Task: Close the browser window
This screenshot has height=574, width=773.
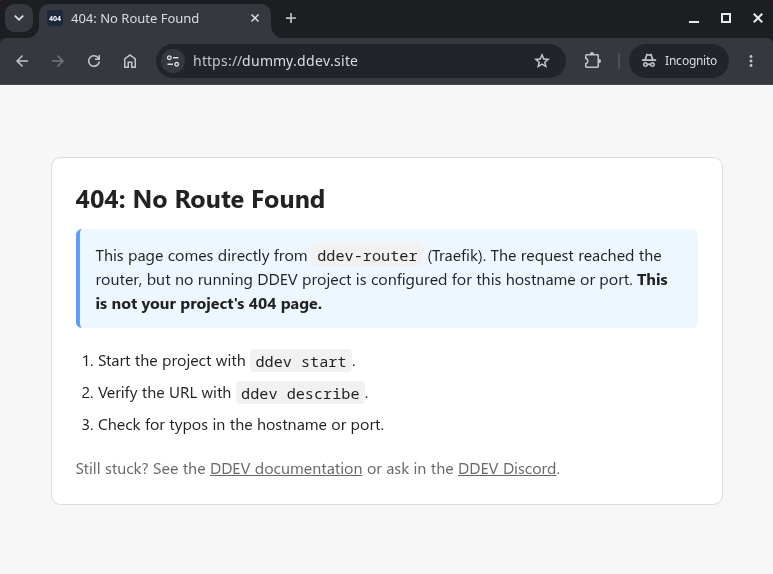Action: [758, 19]
